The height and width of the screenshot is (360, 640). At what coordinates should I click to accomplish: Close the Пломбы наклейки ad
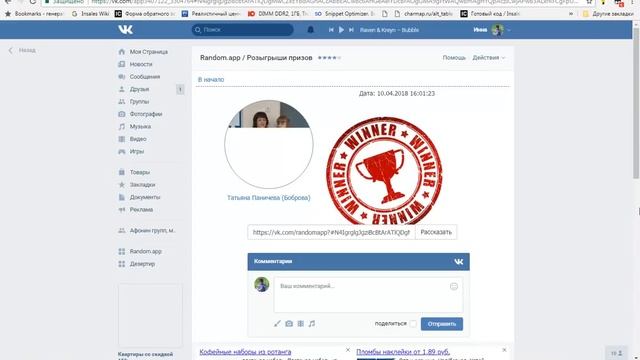(x=504, y=350)
